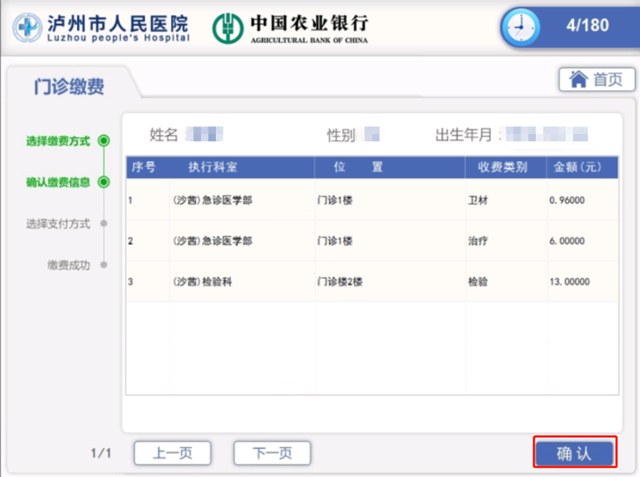This screenshot has height=477, width=640.
Task: Click the 确认缴费信息 step green dot
Action: tap(104, 182)
